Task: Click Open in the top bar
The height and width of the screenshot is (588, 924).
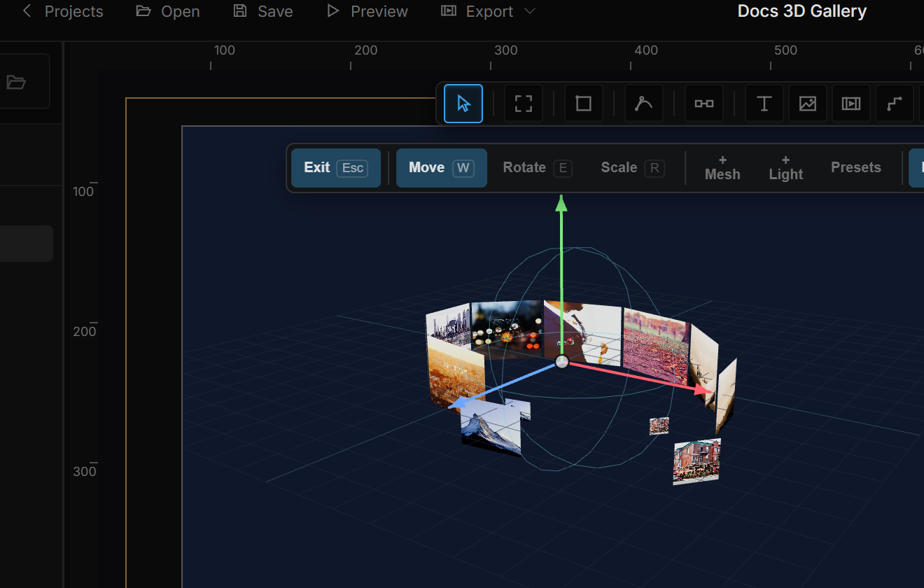Action: [168, 12]
